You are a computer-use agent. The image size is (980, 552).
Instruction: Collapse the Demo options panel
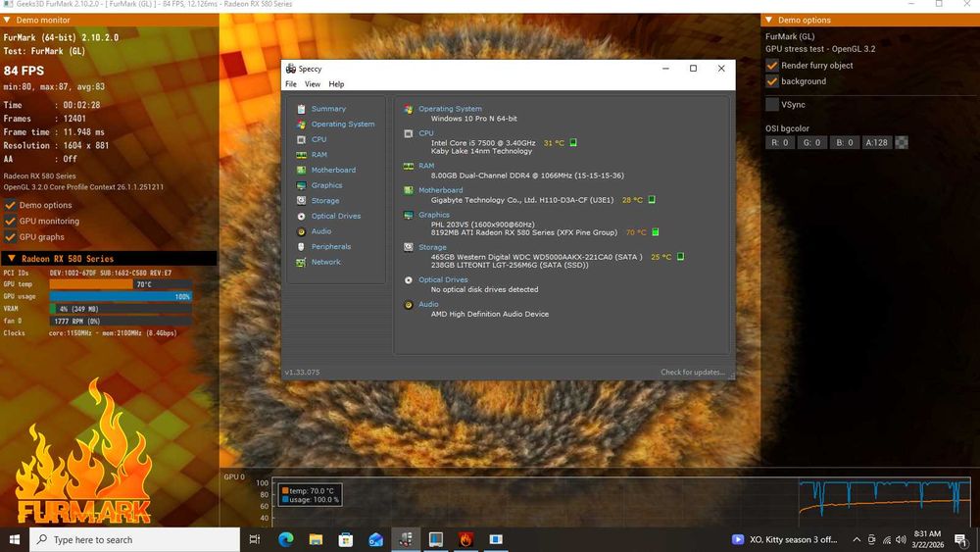(x=768, y=20)
